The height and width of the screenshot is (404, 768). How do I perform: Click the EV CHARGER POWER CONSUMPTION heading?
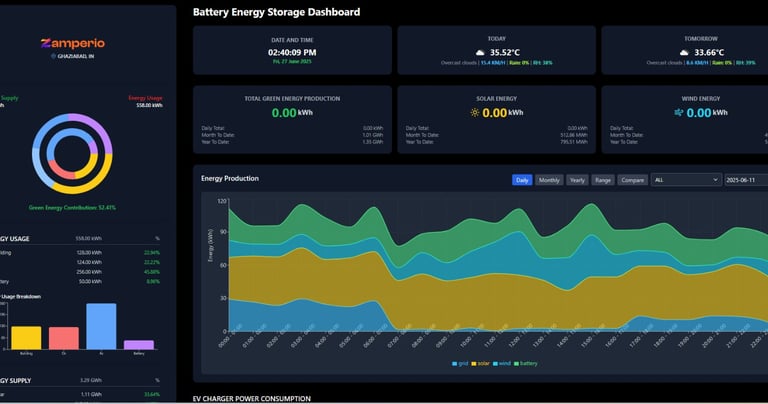point(252,399)
